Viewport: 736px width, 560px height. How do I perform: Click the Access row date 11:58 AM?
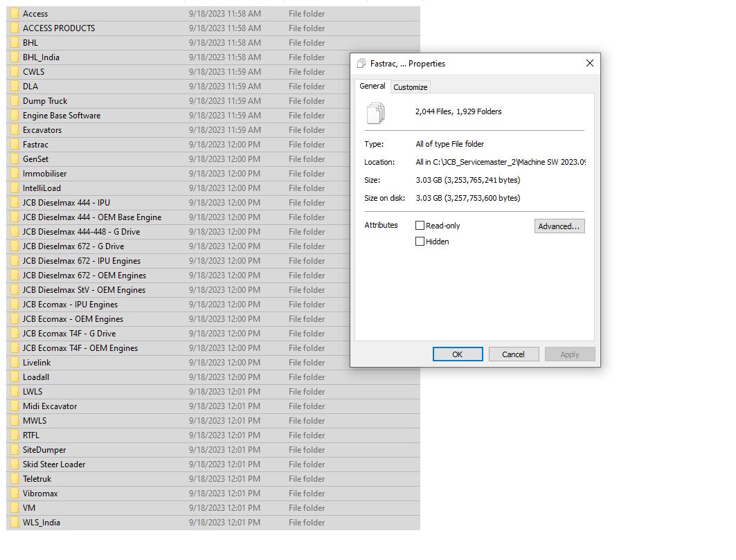pyautogui.click(x=225, y=14)
